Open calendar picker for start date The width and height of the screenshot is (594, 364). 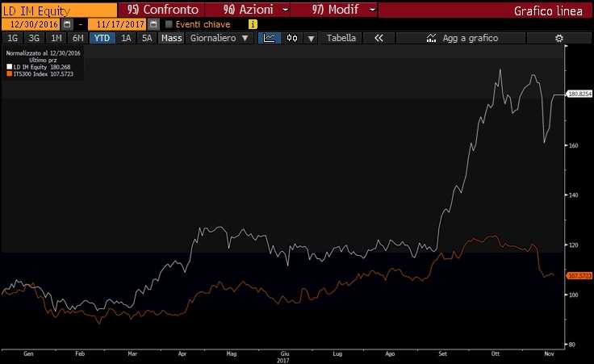click(x=67, y=24)
